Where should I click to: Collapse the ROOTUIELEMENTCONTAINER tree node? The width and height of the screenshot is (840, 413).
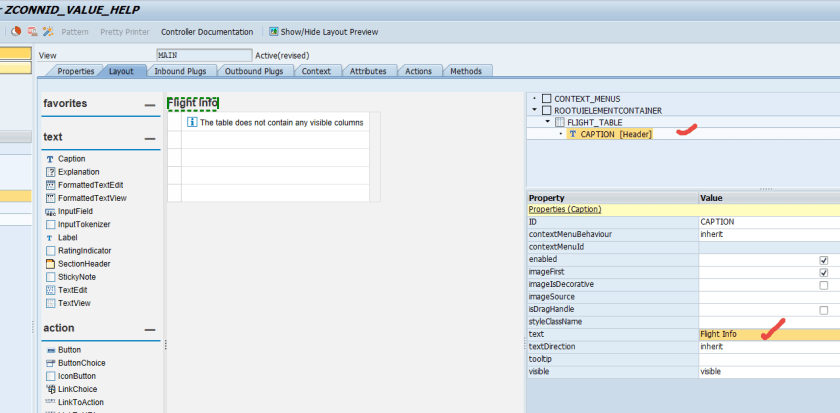click(535, 110)
